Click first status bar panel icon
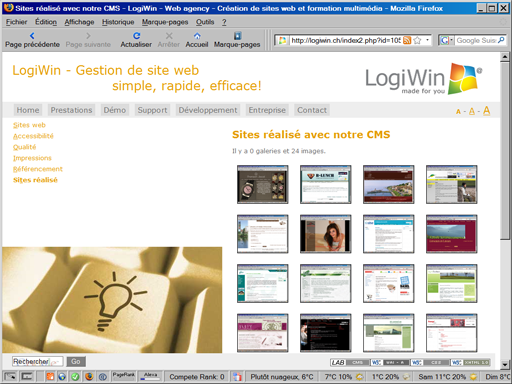Screen dimensions: 512x384 point(10,377)
